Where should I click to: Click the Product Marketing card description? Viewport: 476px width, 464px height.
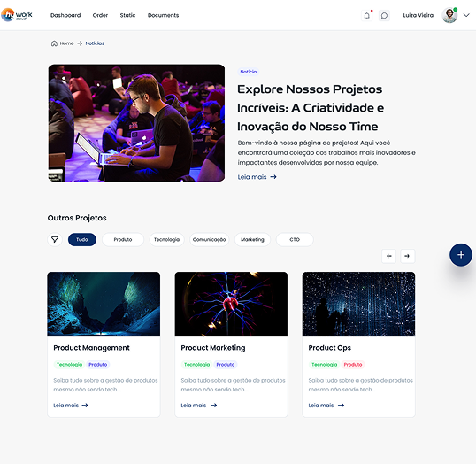tap(234, 385)
